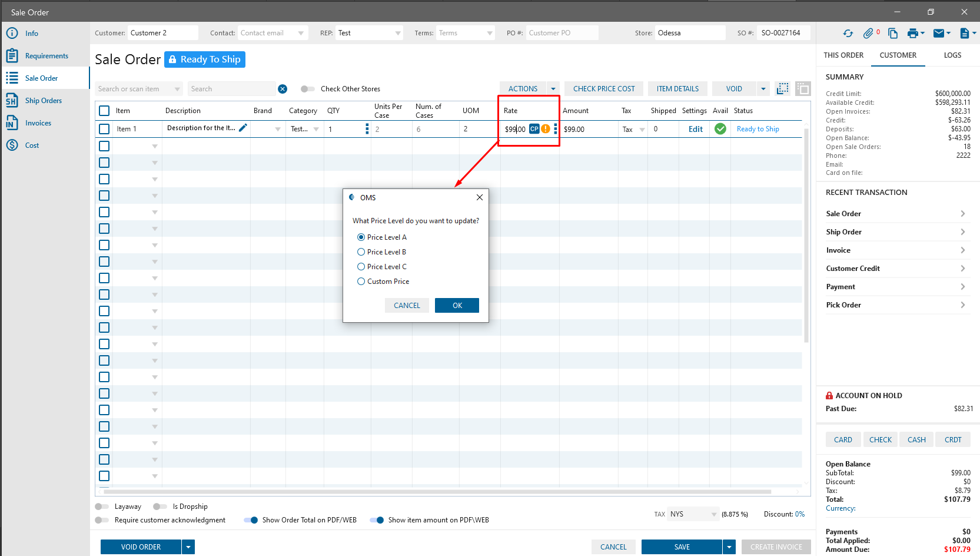
Task: Click the Customer PO input field
Action: [562, 33]
